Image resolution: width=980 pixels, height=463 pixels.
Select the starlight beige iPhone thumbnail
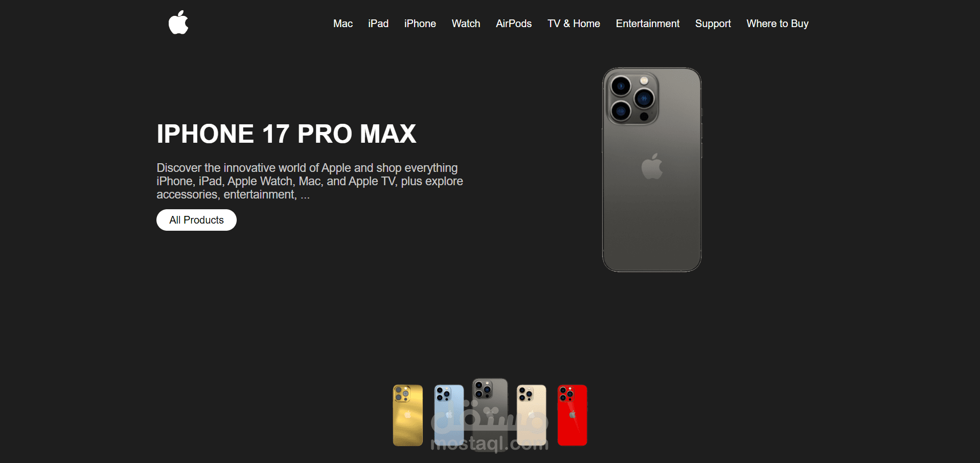532,415
